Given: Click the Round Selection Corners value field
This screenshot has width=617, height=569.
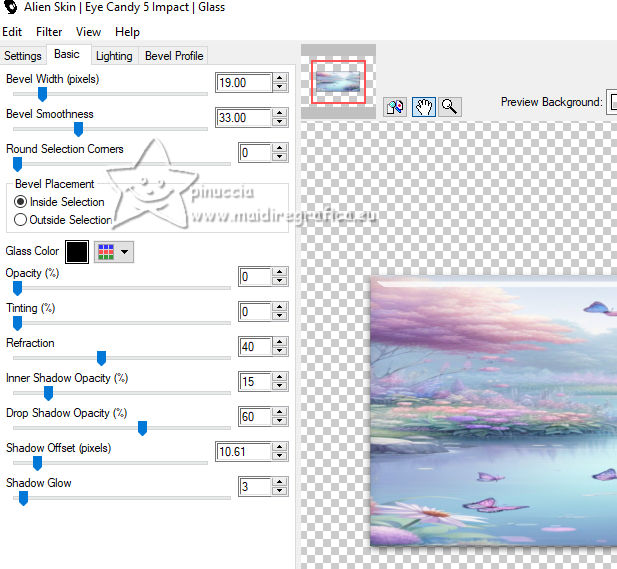Looking at the screenshot, I should point(255,153).
